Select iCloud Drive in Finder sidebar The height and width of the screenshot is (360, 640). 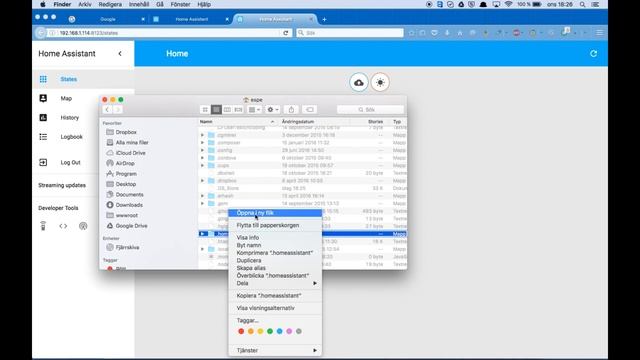click(130, 153)
